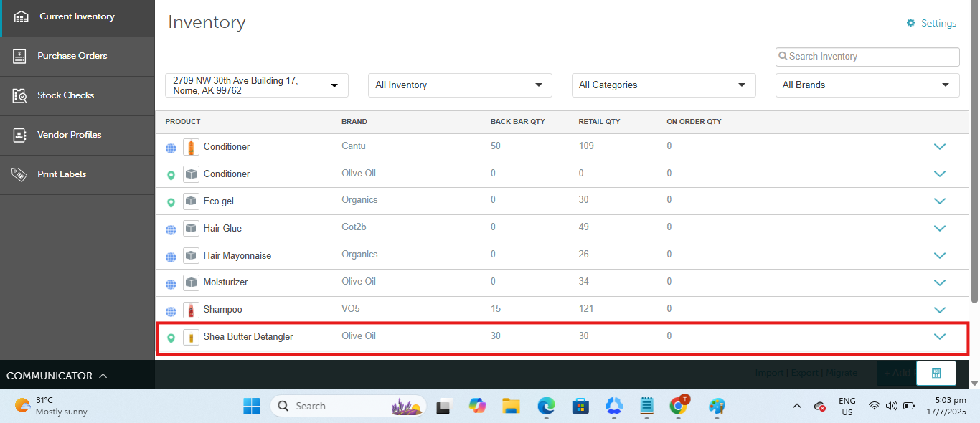Expand the Eco gel row chevron
Screen dimensions: 980x423
pos(940,201)
